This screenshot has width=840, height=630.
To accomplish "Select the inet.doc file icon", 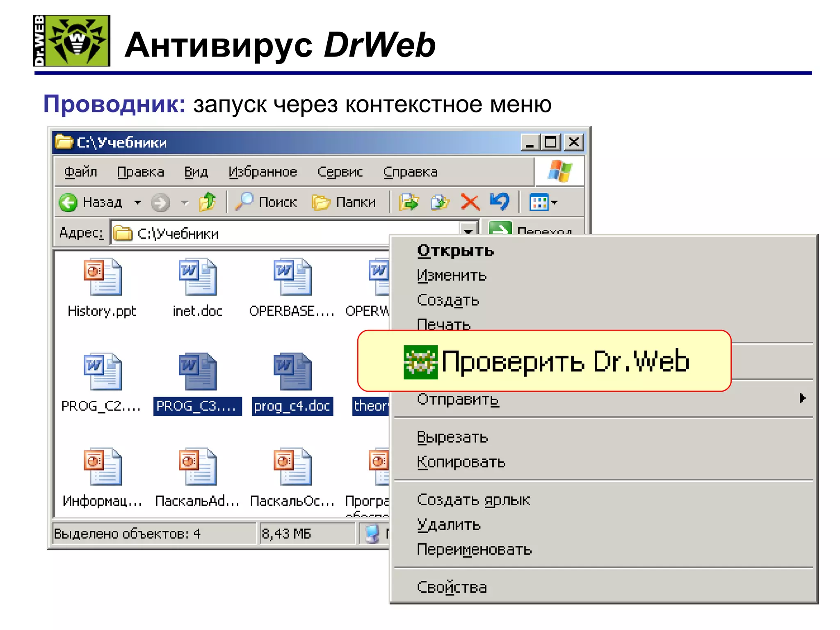I will point(198,276).
